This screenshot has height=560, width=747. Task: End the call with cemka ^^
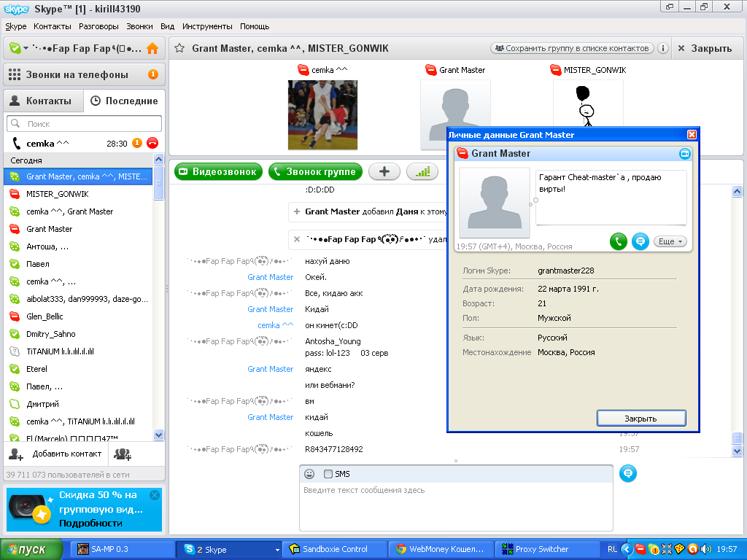click(x=152, y=144)
